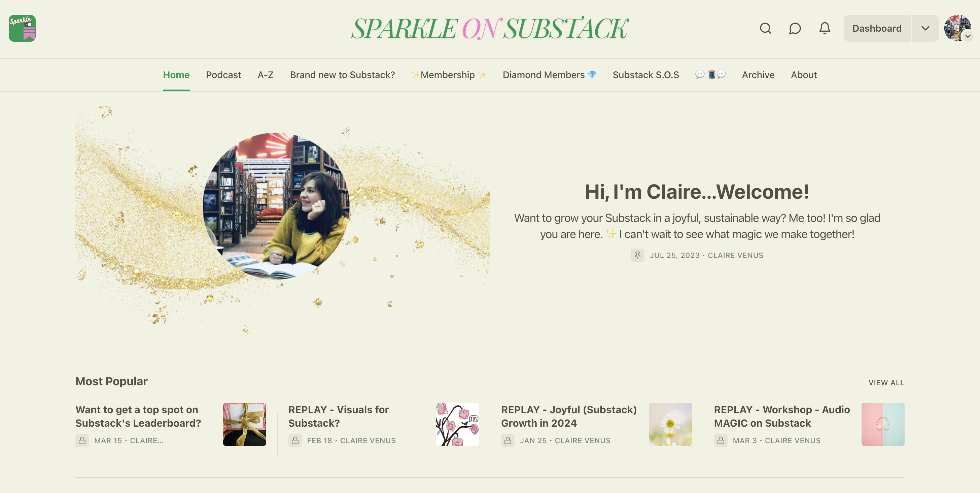Go to the Archive tab
Viewport: 980px width, 493px height.
[x=758, y=75]
